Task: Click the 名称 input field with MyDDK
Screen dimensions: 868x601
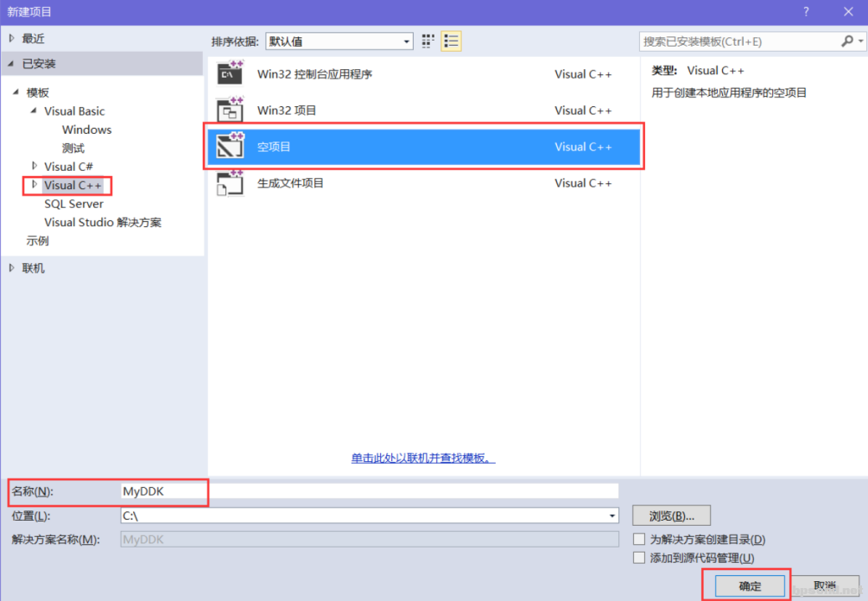Action: coord(370,491)
